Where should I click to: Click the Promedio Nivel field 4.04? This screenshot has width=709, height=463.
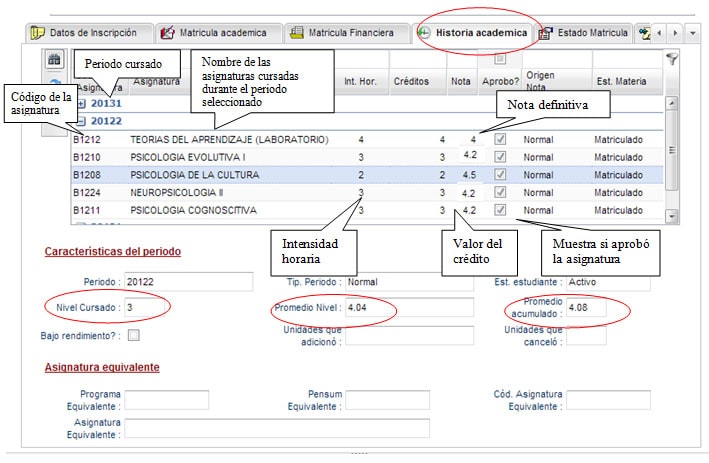click(x=410, y=307)
